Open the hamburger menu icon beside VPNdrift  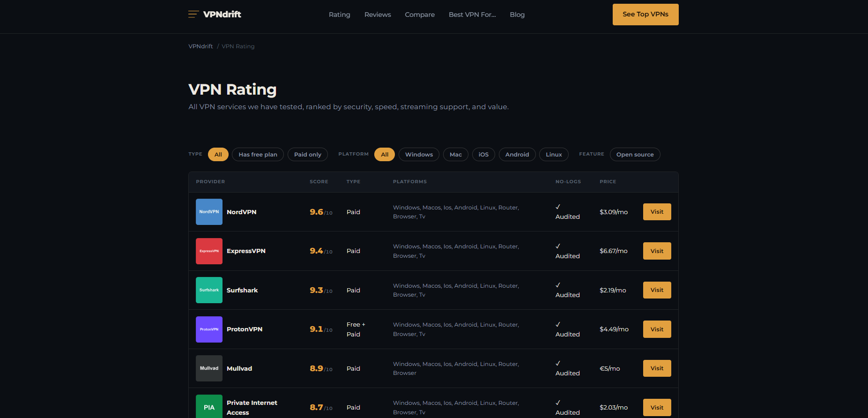tap(193, 15)
